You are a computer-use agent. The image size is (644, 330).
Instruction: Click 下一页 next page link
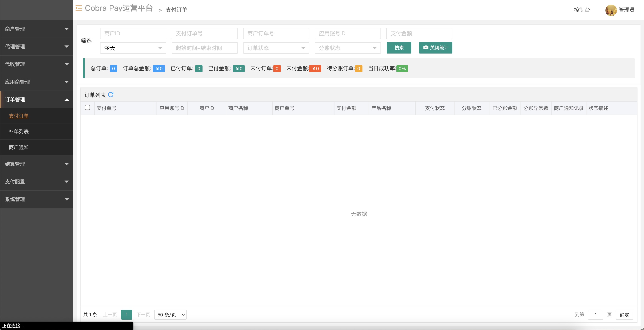point(143,314)
